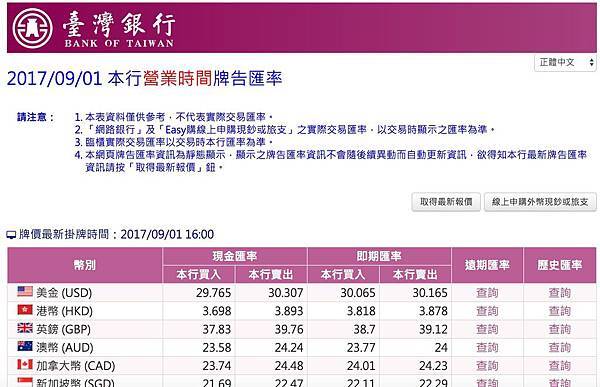Click the USD American flag icon
The width and height of the screenshot is (600, 387).
[25, 292]
